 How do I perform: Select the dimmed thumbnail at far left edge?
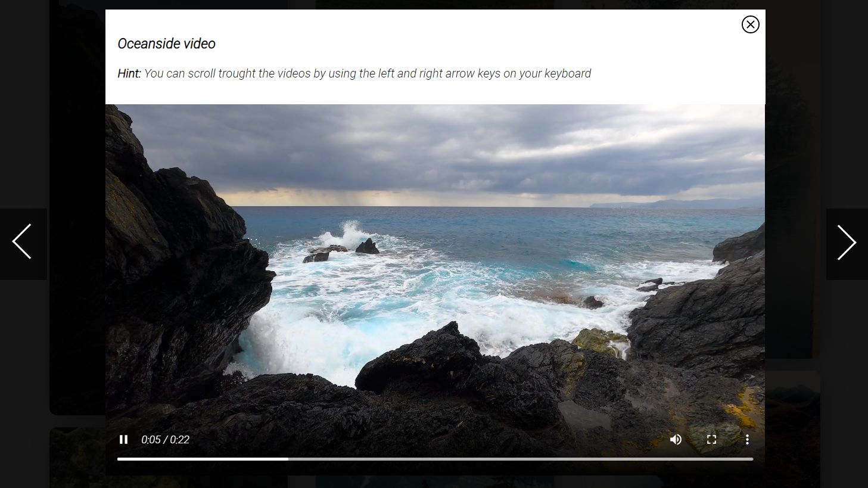pyautogui.click(x=77, y=209)
